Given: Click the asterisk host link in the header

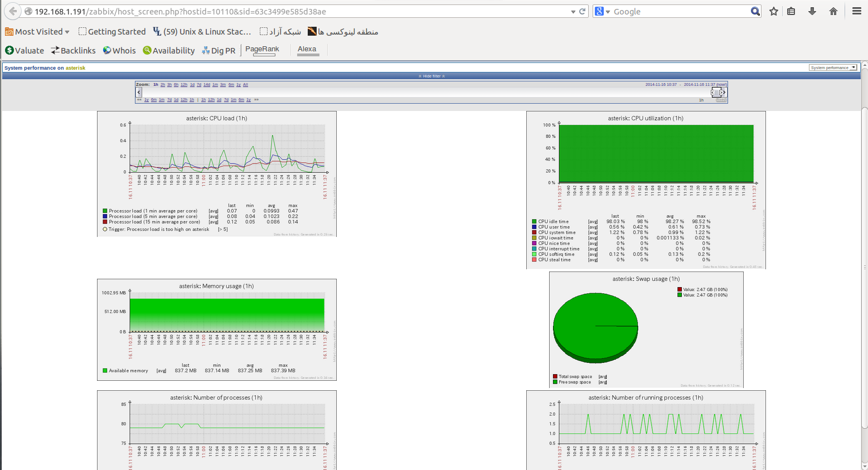Looking at the screenshot, I should click(75, 68).
